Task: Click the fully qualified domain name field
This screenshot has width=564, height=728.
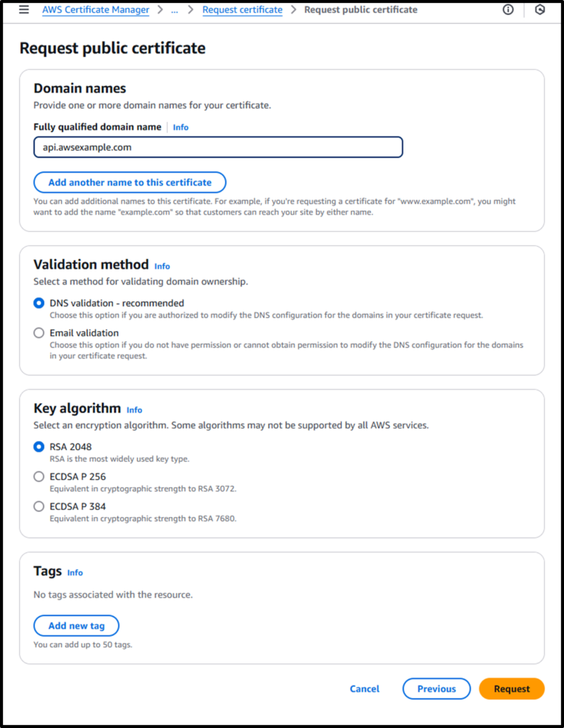Action: pyautogui.click(x=218, y=147)
